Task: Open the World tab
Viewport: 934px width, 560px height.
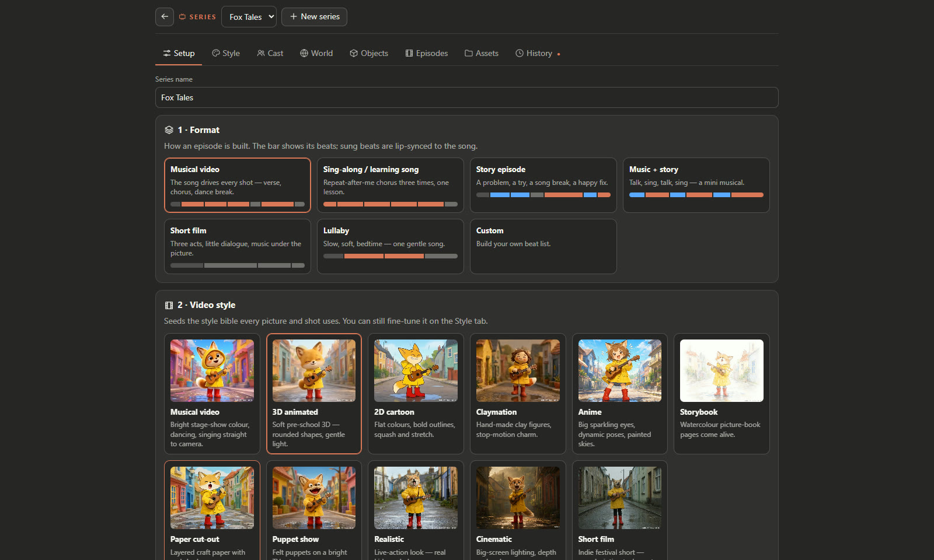Action: [316, 53]
